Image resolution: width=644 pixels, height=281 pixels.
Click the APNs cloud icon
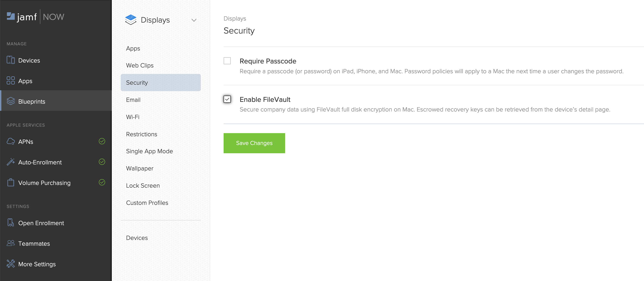coord(10,141)
